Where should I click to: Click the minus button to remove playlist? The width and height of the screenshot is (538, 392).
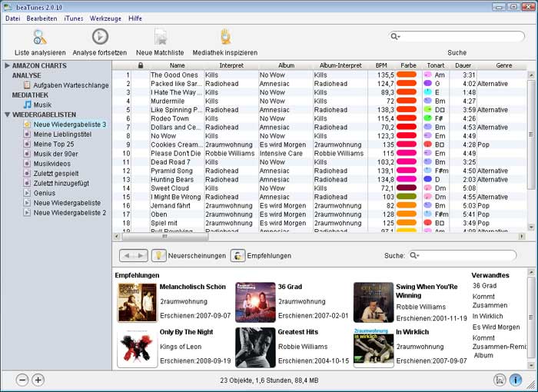22,380
